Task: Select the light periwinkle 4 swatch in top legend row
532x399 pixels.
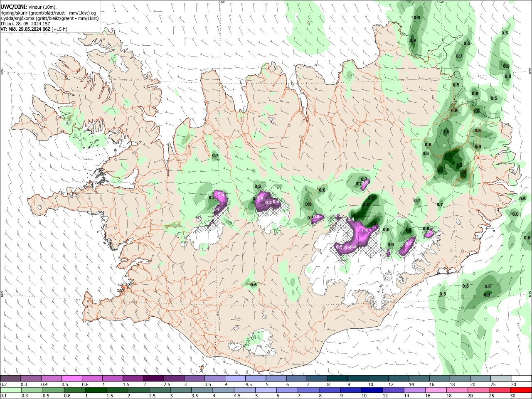Action: point(235,378)
